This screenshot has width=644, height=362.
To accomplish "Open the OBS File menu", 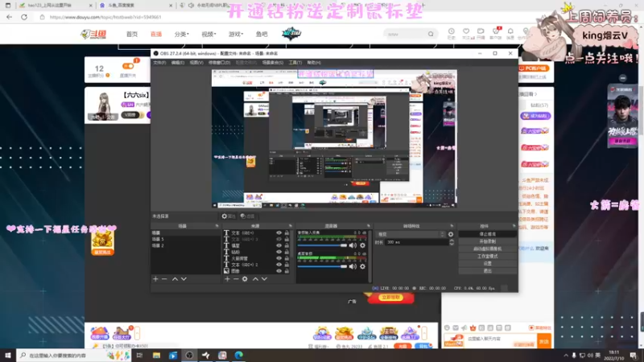I will pos(159,63).
